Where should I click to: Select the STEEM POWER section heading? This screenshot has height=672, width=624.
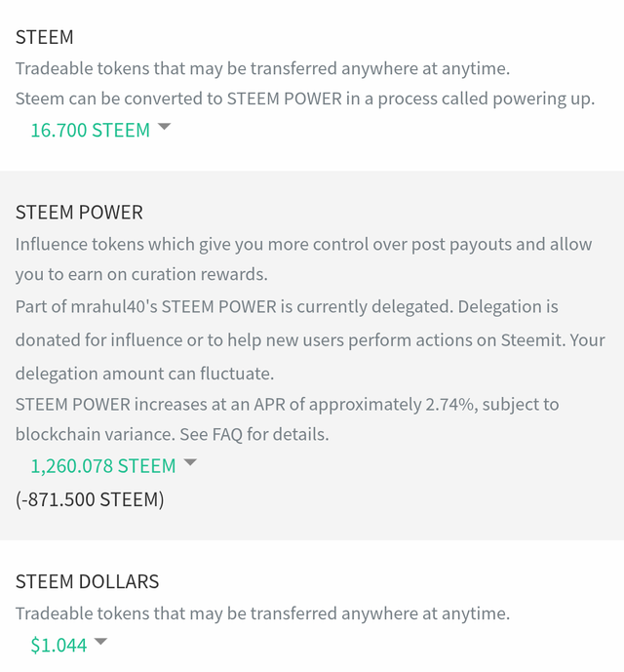point(79,212)
